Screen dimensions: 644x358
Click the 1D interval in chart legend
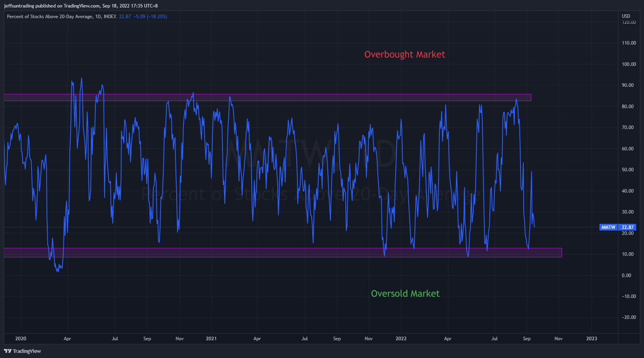(x=98, y=17)
